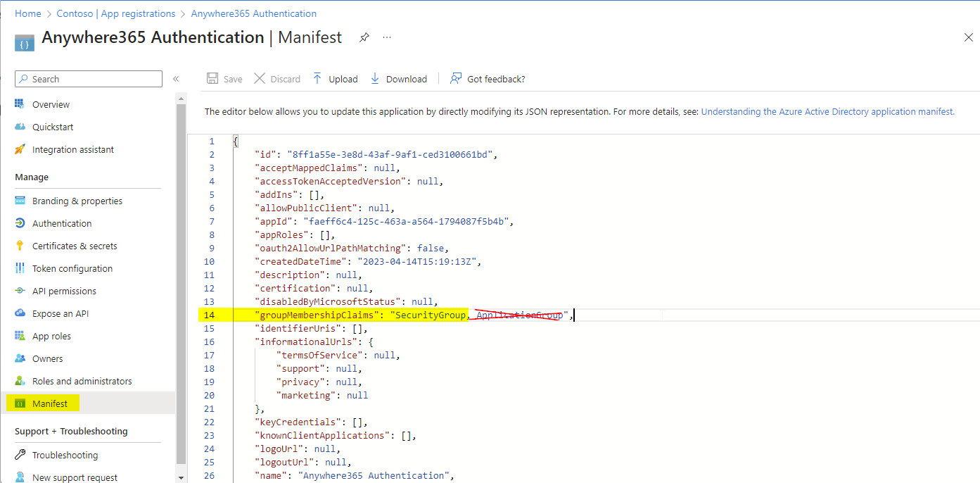Click the Upload toolbar icon
The width and height of the screenshot is (980, 483).
[x=317, y=79]
